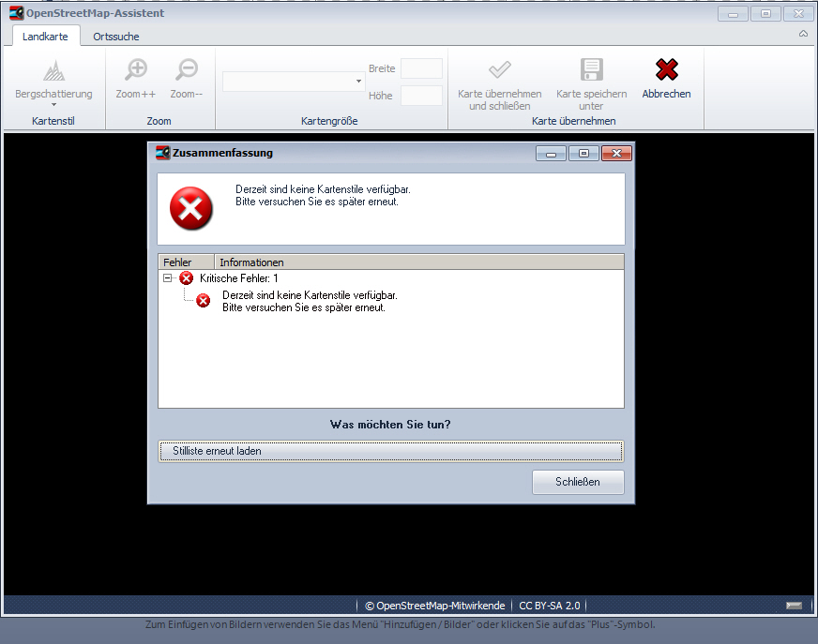Expand the Bergschattierung style dropdown arrow
818x644 pixels.
pyautogui.click(x=53, y=106)
